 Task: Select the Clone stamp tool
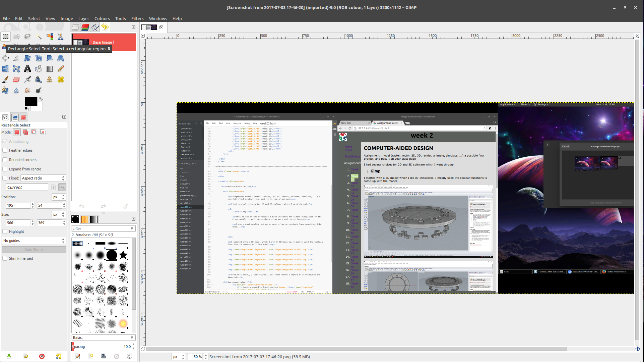(x=50, y=80)
